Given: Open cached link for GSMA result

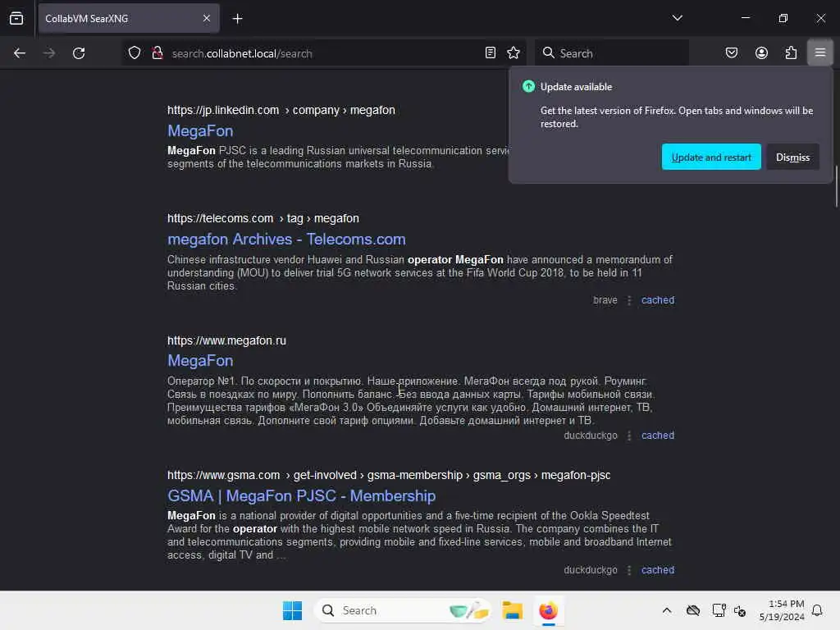Looking at the screenshot, I should click(x=658, y=569).
